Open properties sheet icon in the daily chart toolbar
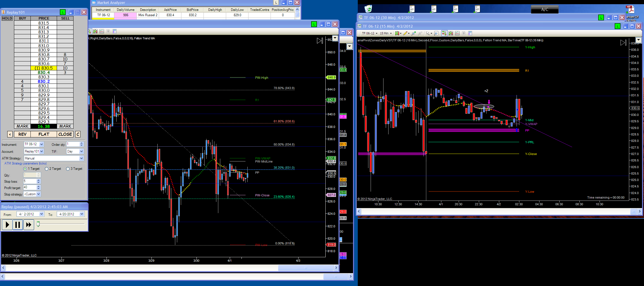Image resolution: width=644 pixels, height=286 pixels. [x=115, y=31]
